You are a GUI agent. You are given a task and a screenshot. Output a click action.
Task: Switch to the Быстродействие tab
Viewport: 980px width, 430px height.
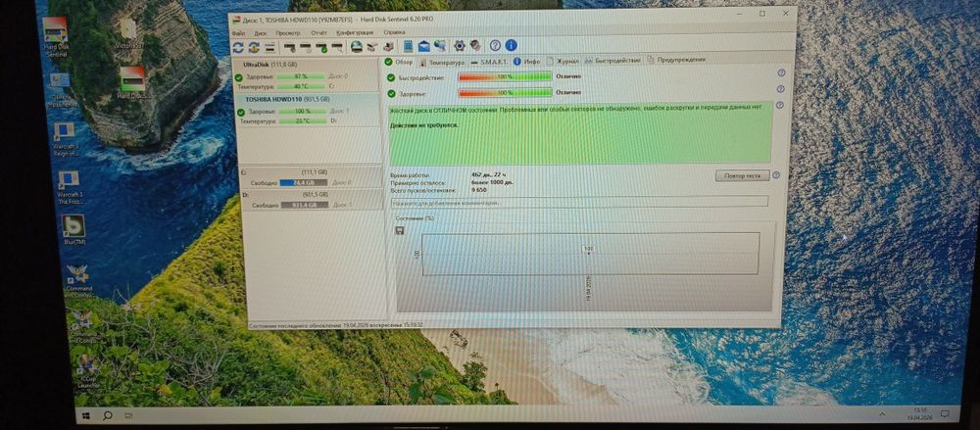tap(612, 60)
